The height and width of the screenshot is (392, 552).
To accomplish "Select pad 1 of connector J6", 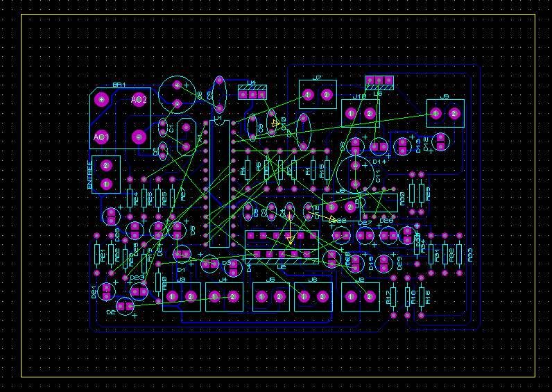I will coord(304,296).
